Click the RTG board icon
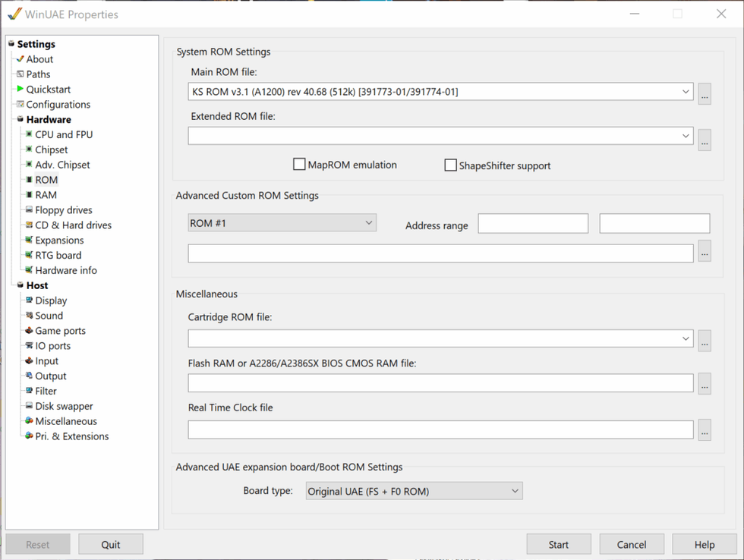Screen dimensions: 744x560 click(x=29, y=255)
